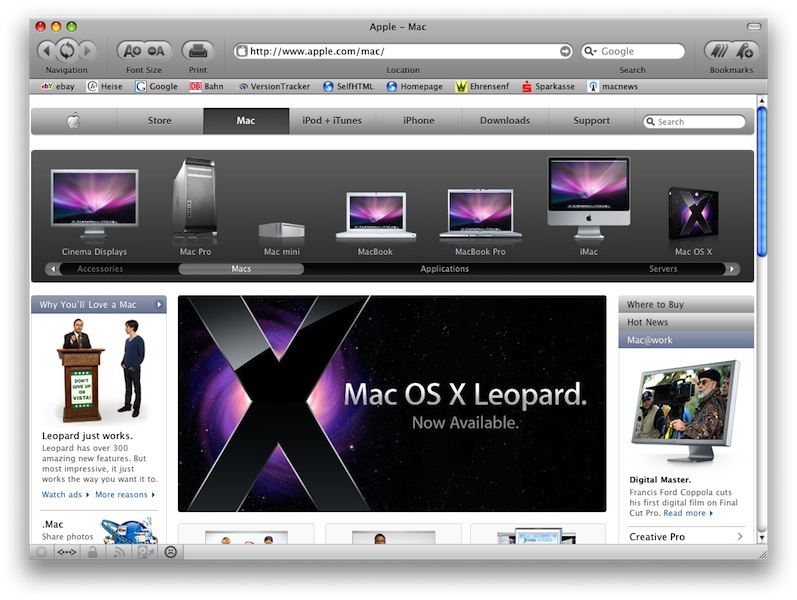
Task: Open the ebay bookmark
Action: (58, 86)
